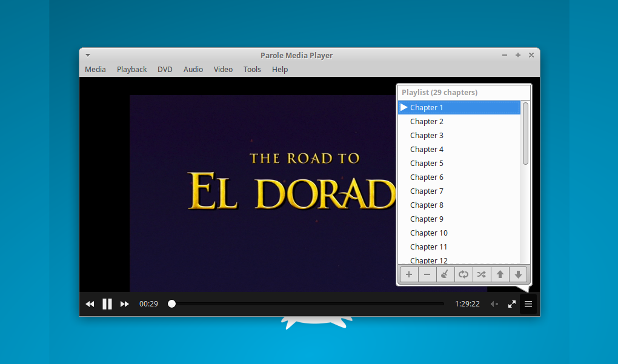618x364 pixels.
Task: Open the DVD menu
Action: [x=165, y=69]
